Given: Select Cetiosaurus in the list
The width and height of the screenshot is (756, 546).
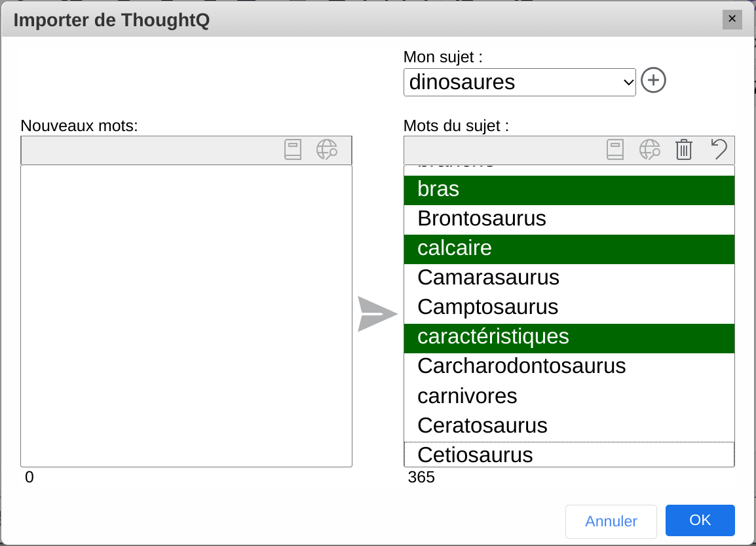Looking at the screenshot, I should pos(569,454).
